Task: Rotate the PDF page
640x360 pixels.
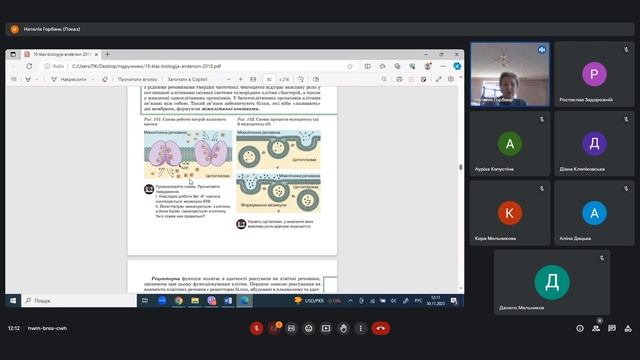Action: pyautogui.click(x=300, y=79)
